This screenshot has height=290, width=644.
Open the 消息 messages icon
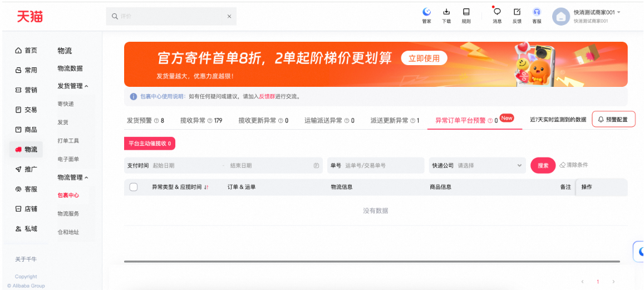497,12
